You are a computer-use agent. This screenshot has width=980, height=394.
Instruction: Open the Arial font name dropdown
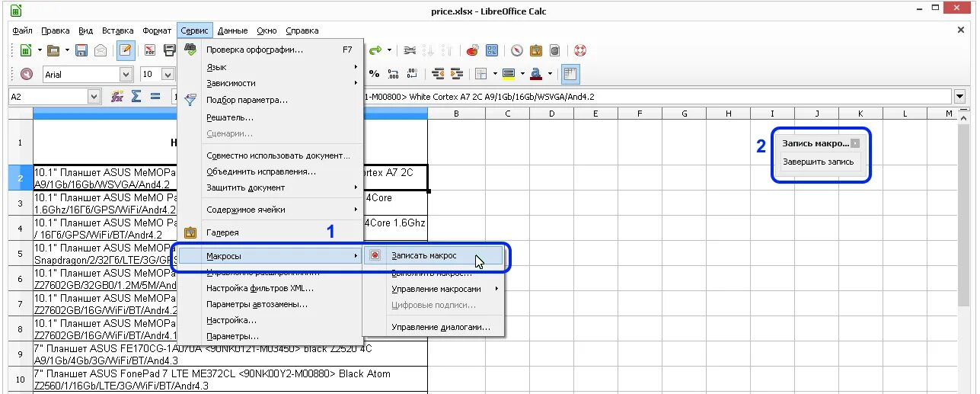coord(126,74)
